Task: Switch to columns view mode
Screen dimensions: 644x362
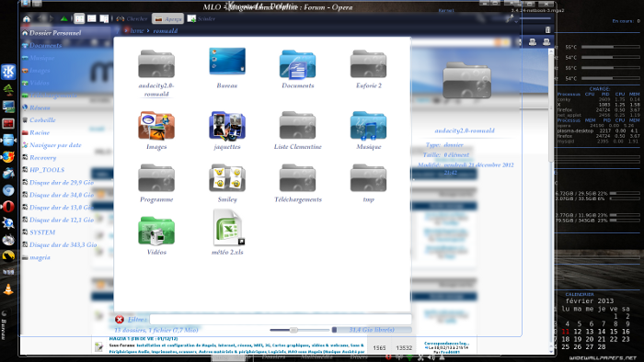Action: pyautogui.click(x=104, y=19)
